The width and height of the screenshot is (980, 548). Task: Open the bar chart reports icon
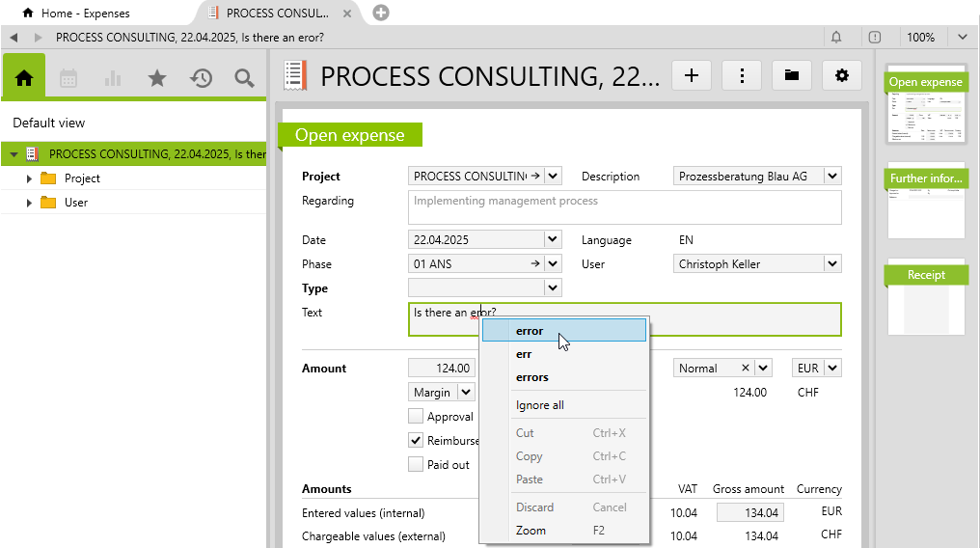tap(113, 78)
